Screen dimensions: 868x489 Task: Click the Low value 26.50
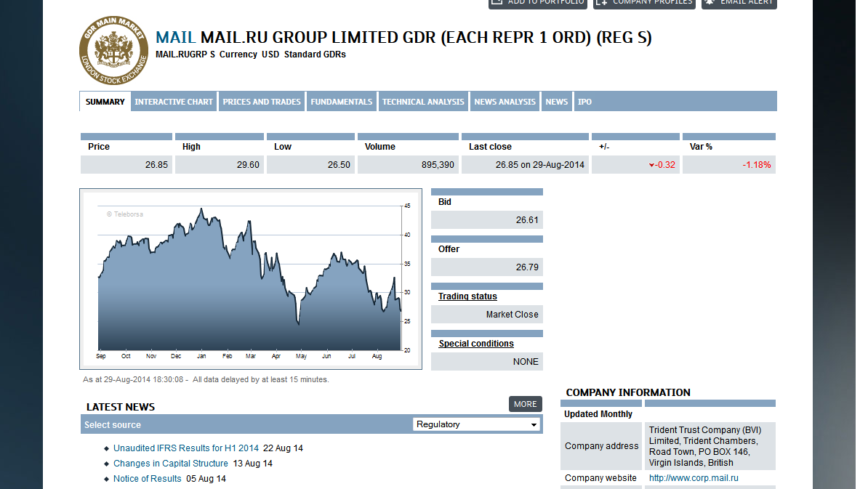(339, 165)
